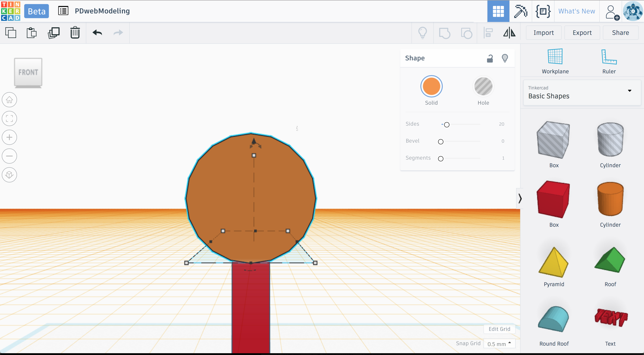The image size is (644, 355).
Task: Open What's New
Action: 576,11
